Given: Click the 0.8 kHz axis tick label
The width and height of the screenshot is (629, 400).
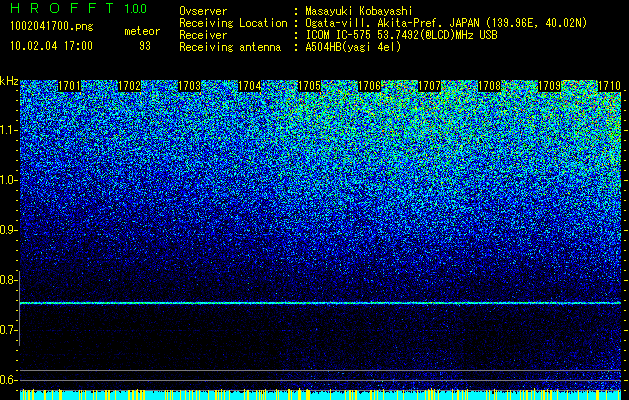Looking at the screenshot, I should click(x=8, y=280).
